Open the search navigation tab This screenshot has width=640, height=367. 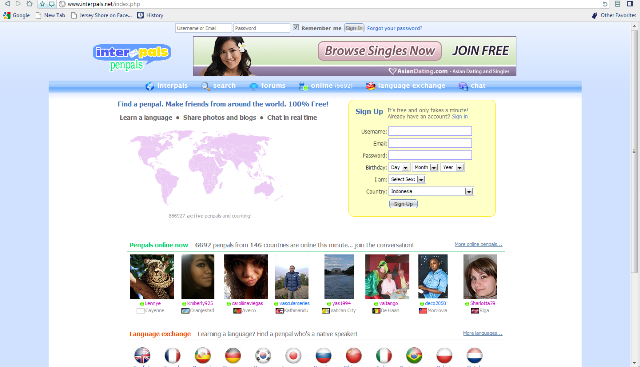218,86
